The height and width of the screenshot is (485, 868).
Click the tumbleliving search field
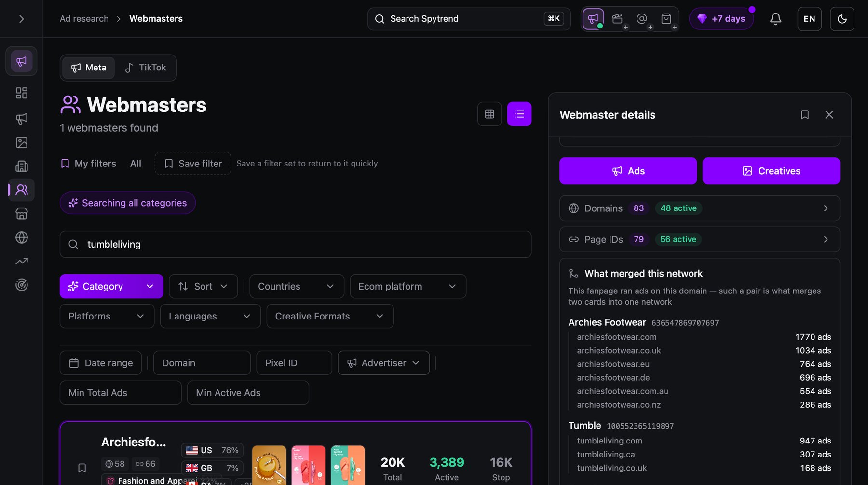pos(296,245)
